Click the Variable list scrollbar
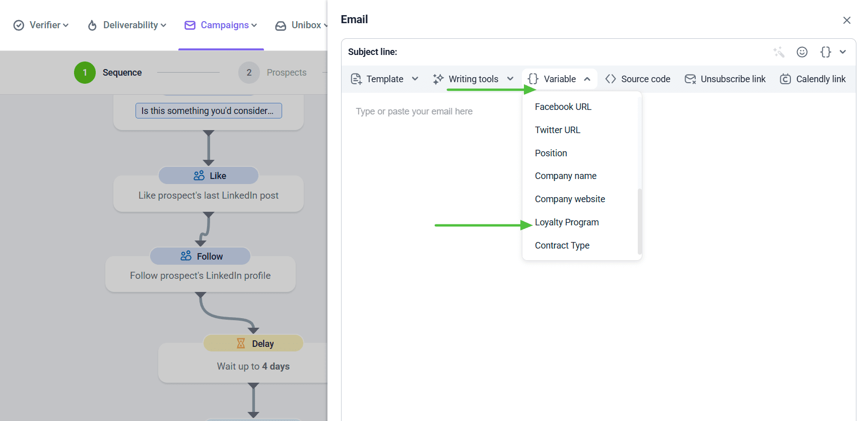The width and height of the screenshot is (868, 421). (x=639, y=221)
